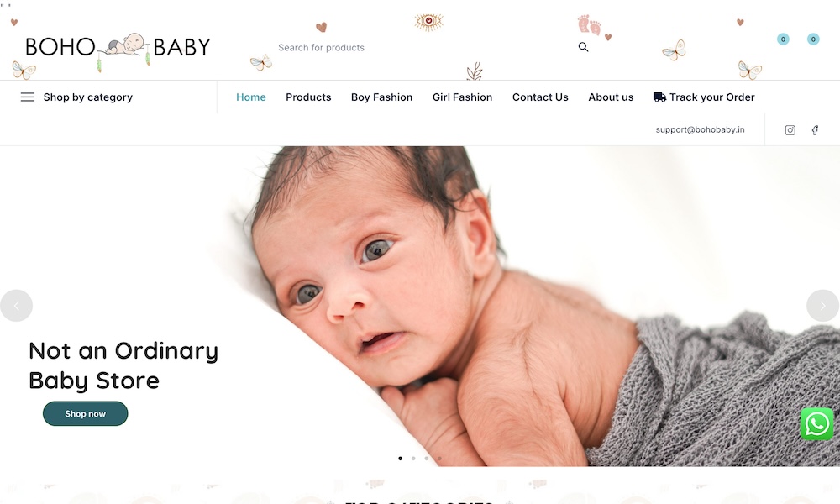Image resolution: width=840 pixels, height=504 pixels.
Task: Open the WhatsApp chat button
Action: [817, 423]
